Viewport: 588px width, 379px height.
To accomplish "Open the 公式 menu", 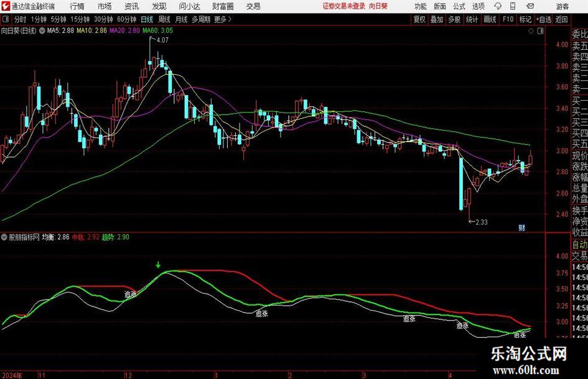I will (x=459, y=6).
